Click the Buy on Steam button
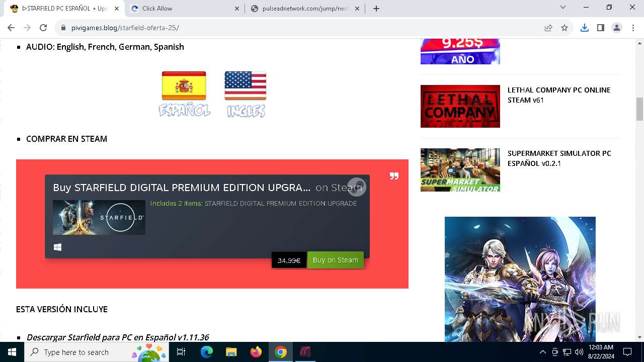Screen dimensions: 644x362 (x=336, y=260)
